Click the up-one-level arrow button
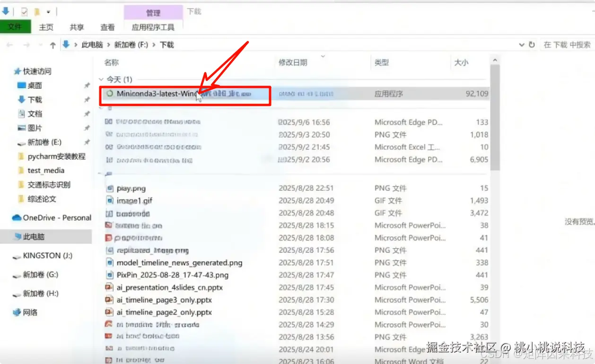 [52, 45]
